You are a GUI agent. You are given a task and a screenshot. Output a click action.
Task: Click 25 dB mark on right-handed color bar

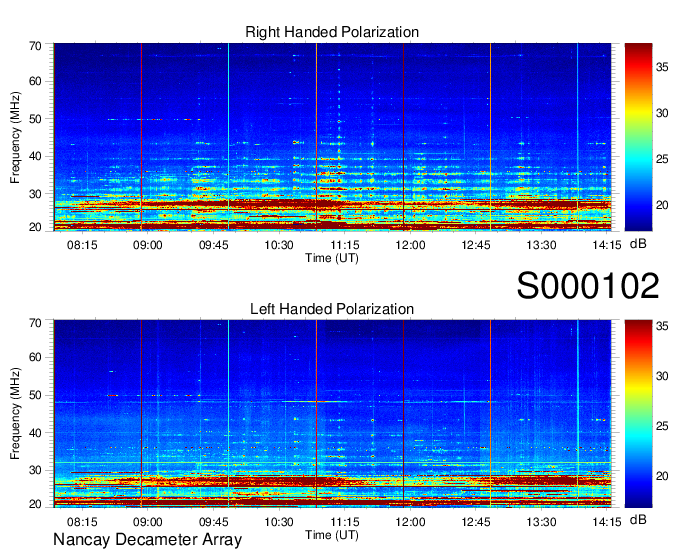pos(662,159)
